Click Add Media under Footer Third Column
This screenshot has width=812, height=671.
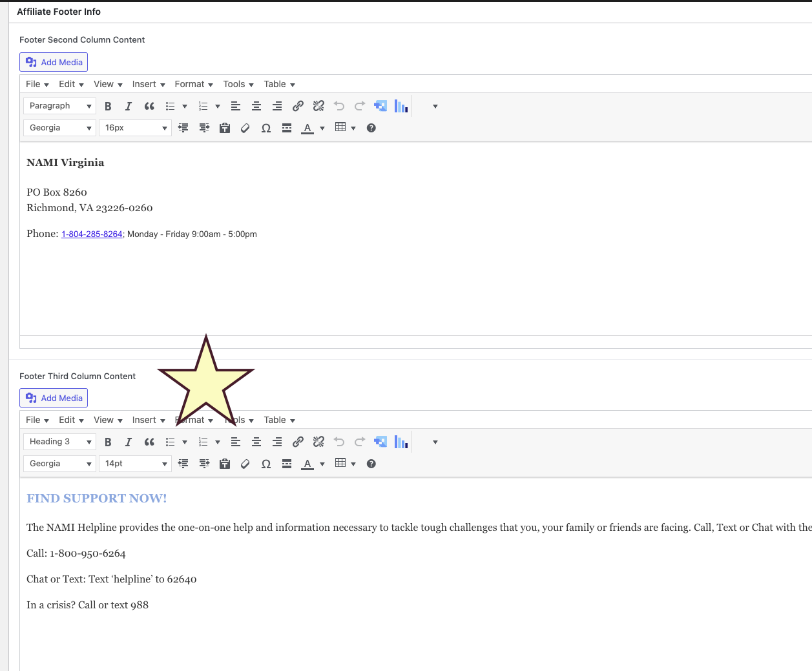[54, 398]
